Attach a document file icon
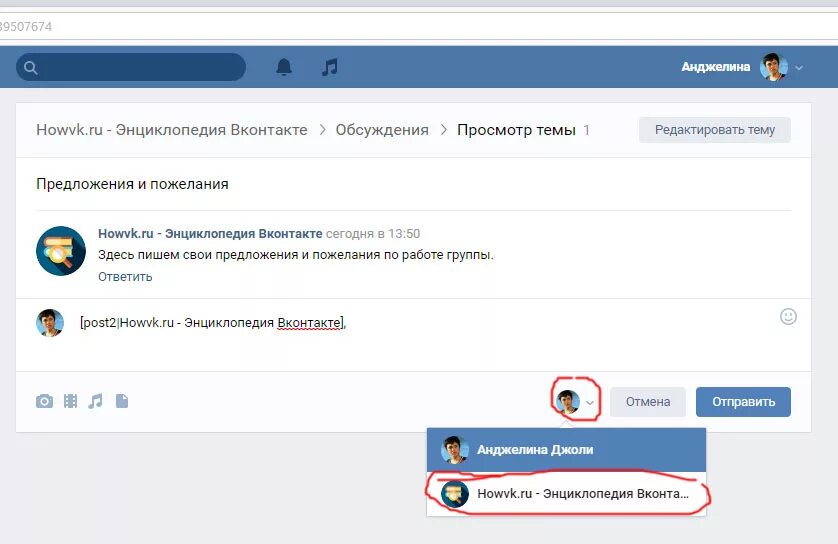This screenshot has height=544, width=838. coord(122,401)
